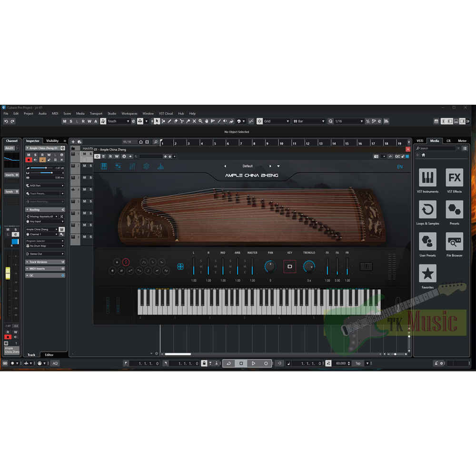Click the plugin PAN knob
The image size is (476, 476).
pos(270,267)
